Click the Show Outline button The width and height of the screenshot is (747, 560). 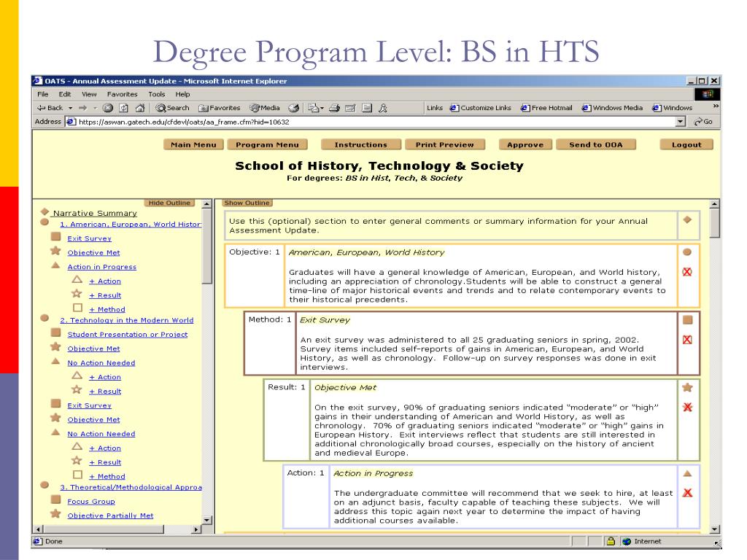click(x=247, y=203)
